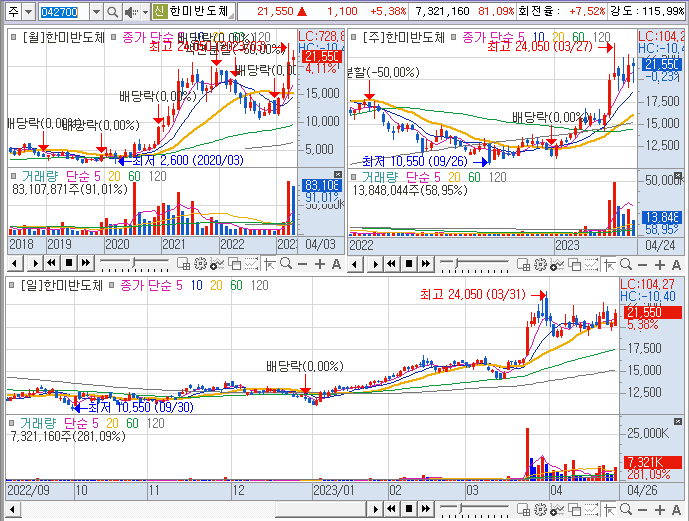The image size is (689, 521).
Task: Fast-forward the monthly chart playback
Action: pos(86,264)
